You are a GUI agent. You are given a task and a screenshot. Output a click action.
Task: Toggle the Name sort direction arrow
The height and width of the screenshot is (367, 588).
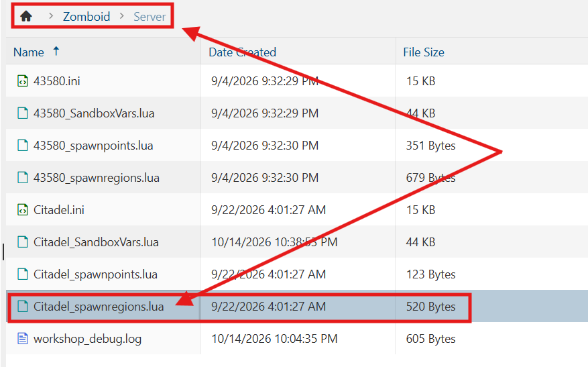tap(56, 51)
